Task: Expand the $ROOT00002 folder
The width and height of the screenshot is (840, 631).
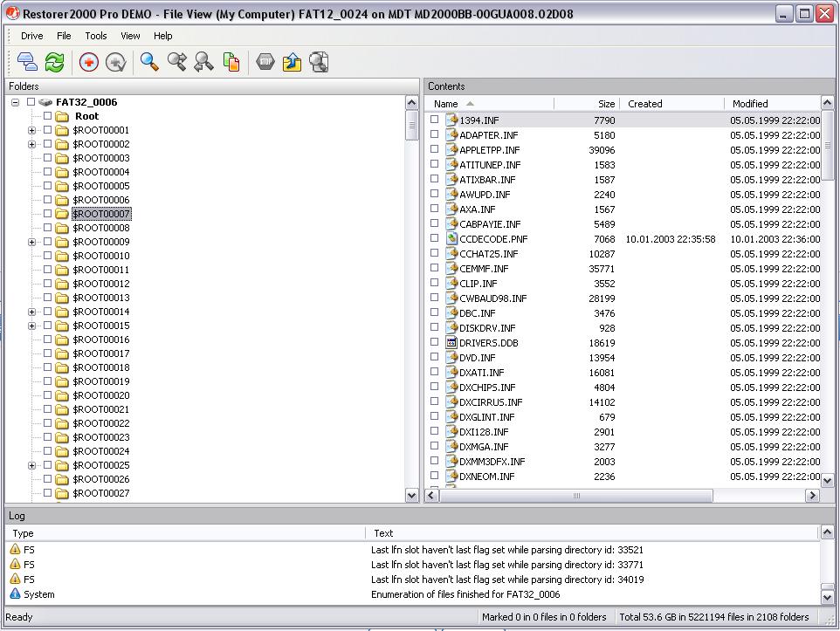Action: pos(32,144)
